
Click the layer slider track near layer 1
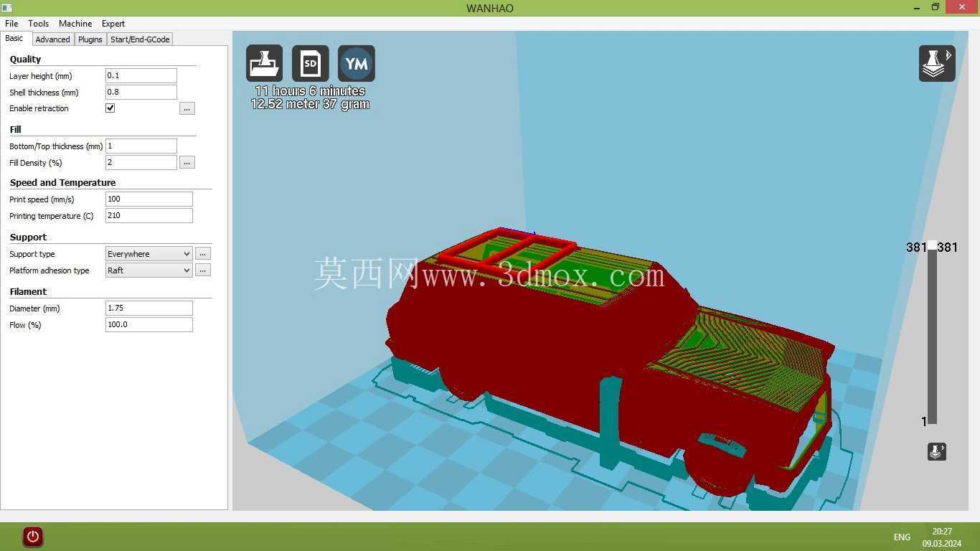tap(932, 420)
